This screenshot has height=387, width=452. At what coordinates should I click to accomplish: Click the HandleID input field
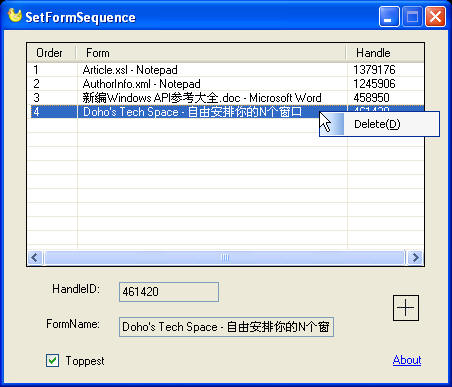[x=169, y=292]
